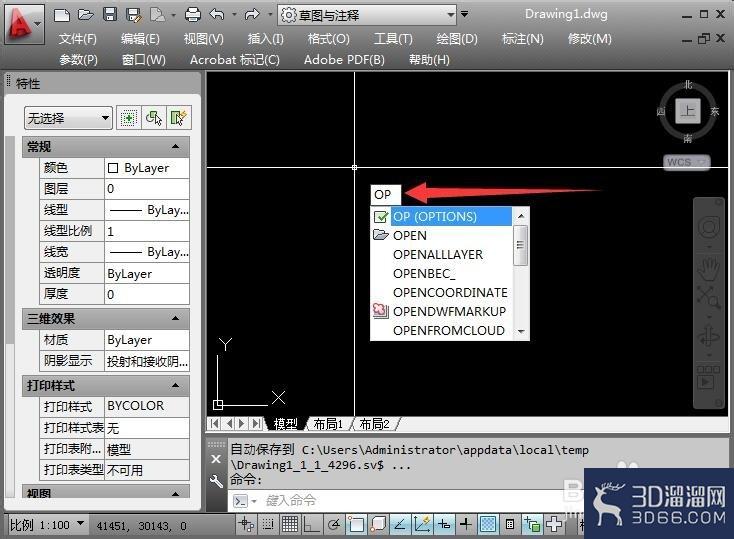Click the steering wheel navigation icon
This screenshot has width=734, height=539.
coord(709,228)
